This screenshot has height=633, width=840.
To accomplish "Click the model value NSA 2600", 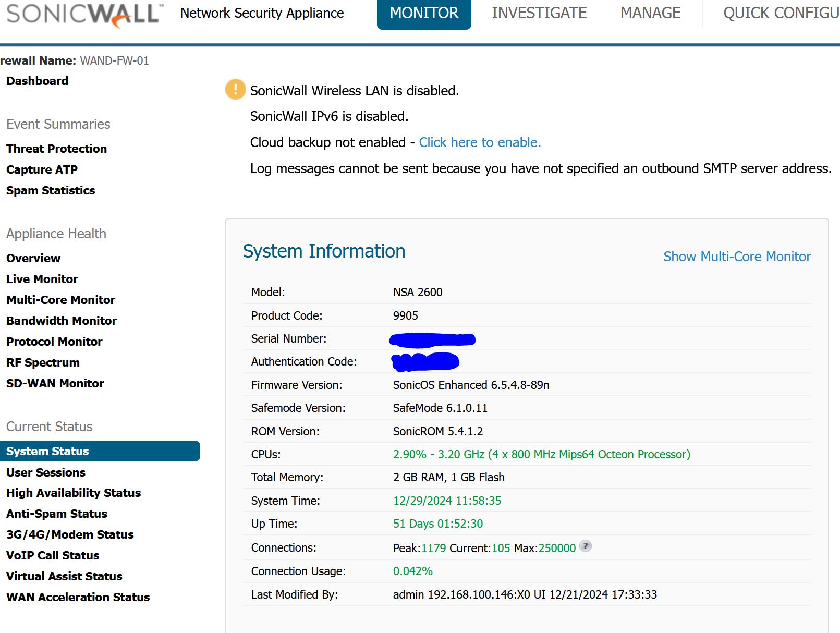I will tap(418, 292).
